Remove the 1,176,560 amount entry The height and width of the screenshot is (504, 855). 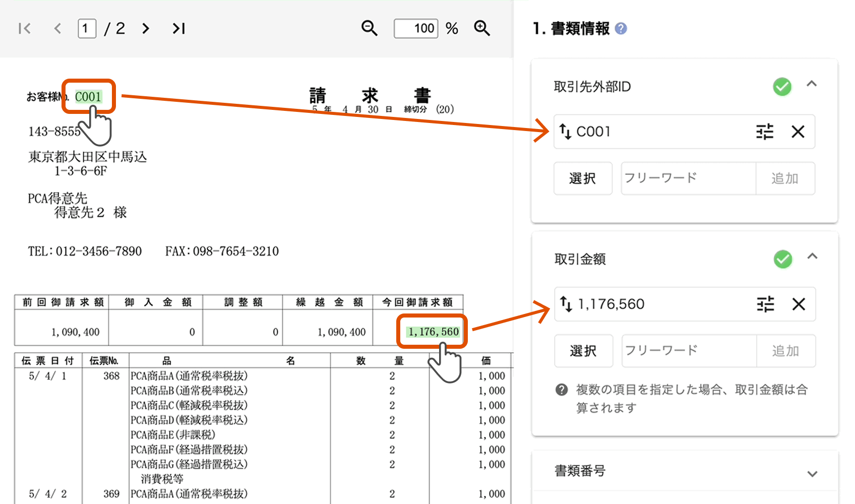(799, 304)
